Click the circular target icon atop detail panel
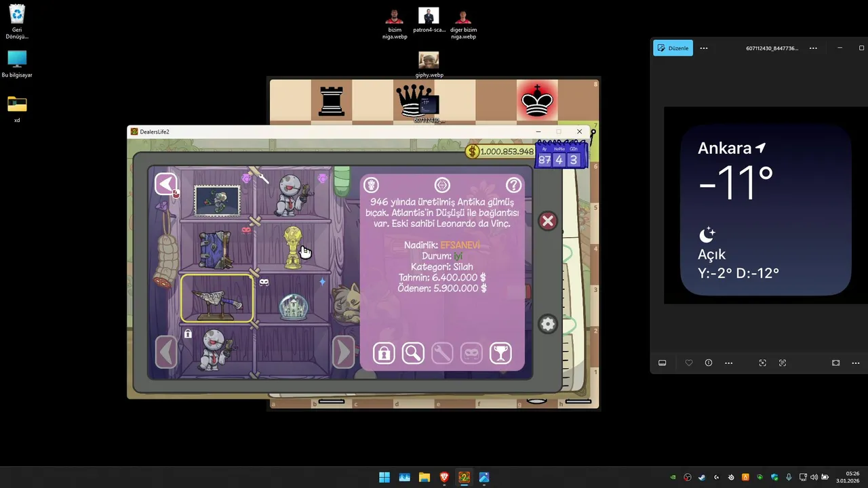868x488 pixels. [x=442, y=184]
